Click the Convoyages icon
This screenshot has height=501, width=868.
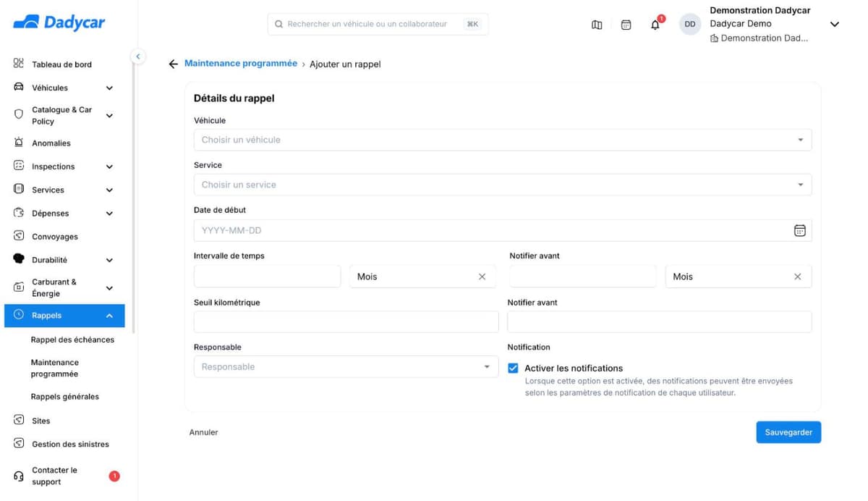click(x=19, y=236)
